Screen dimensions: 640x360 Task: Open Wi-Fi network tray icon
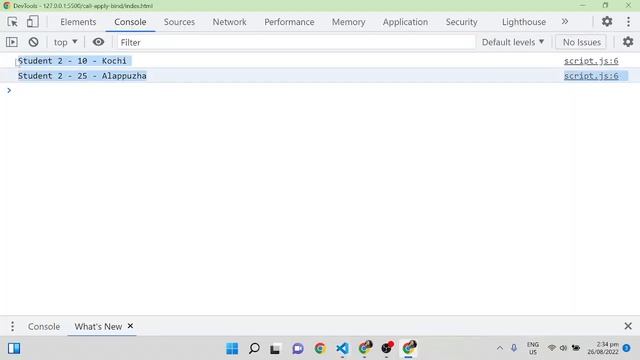coord(551,348)
